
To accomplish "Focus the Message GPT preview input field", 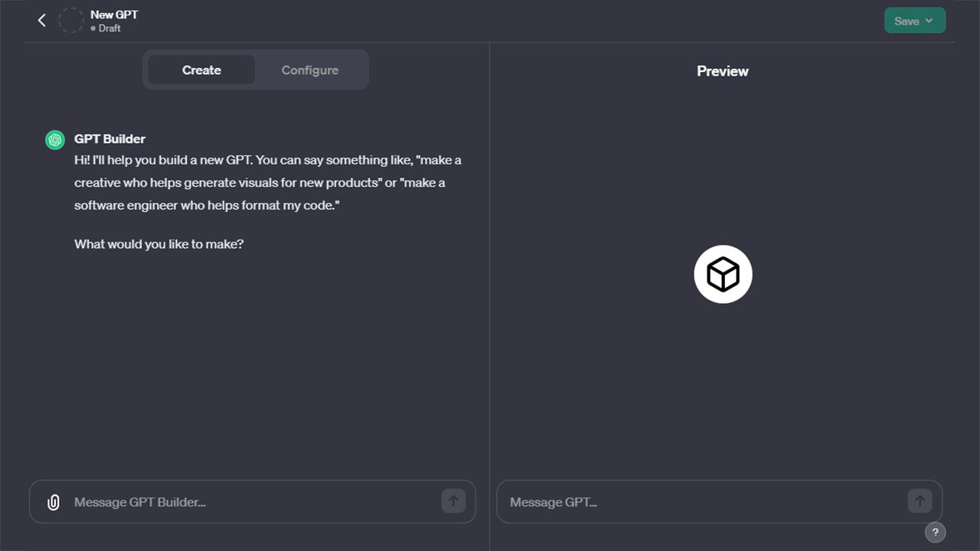I will point(720,502).
